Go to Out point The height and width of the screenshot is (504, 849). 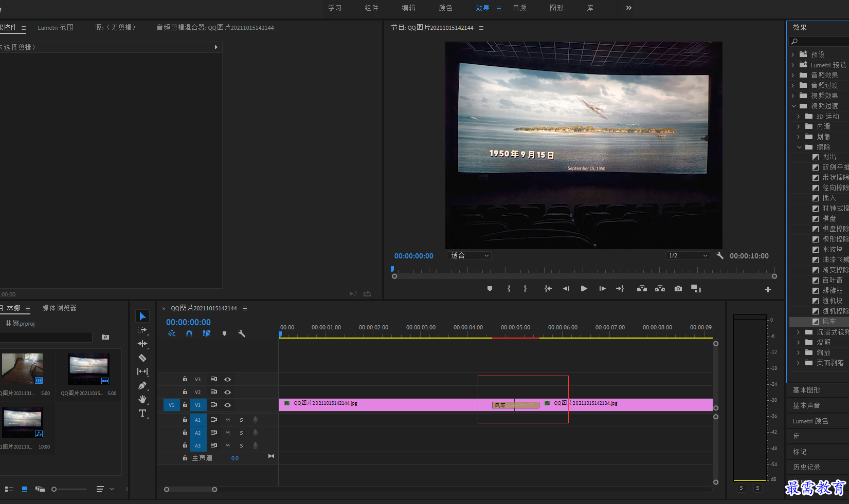(620, 289)
